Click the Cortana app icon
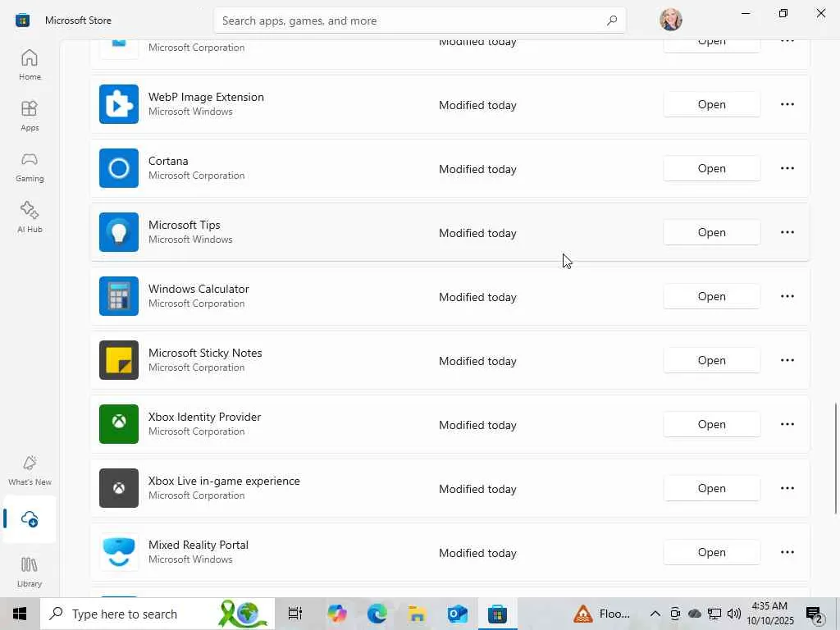Screen dimensions: 840x630 coord(119,168)
